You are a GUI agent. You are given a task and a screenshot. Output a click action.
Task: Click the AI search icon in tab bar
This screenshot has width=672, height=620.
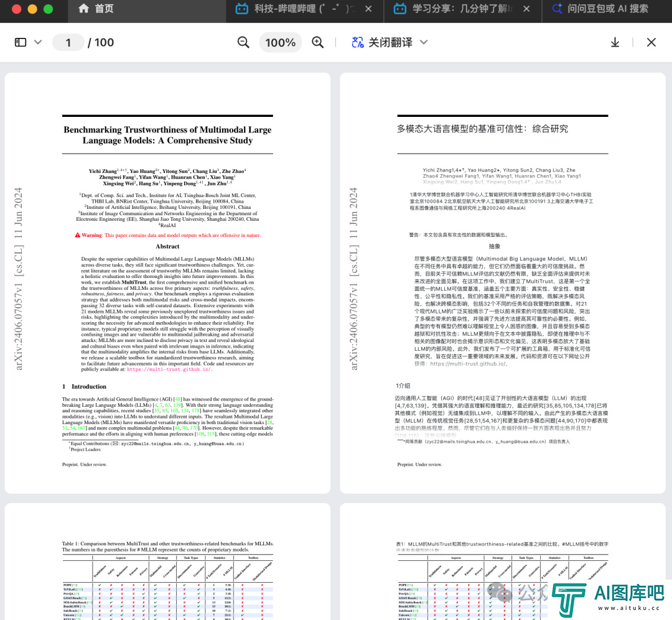(557, 9)
